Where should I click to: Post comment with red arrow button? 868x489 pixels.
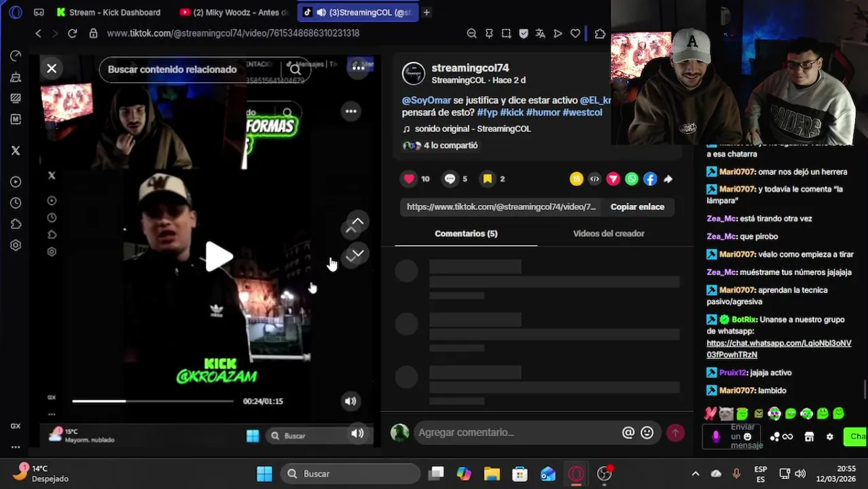(675, 433)
